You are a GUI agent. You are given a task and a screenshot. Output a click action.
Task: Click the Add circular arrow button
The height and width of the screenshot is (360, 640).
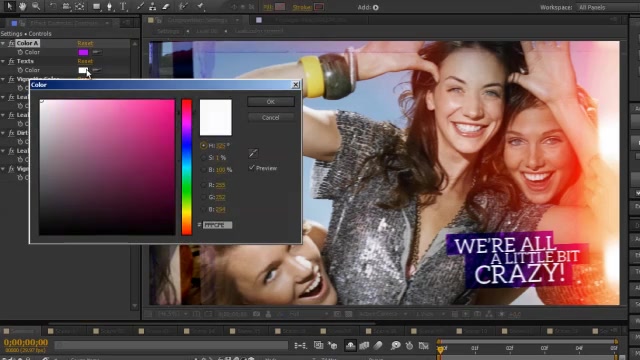[376, 7]
